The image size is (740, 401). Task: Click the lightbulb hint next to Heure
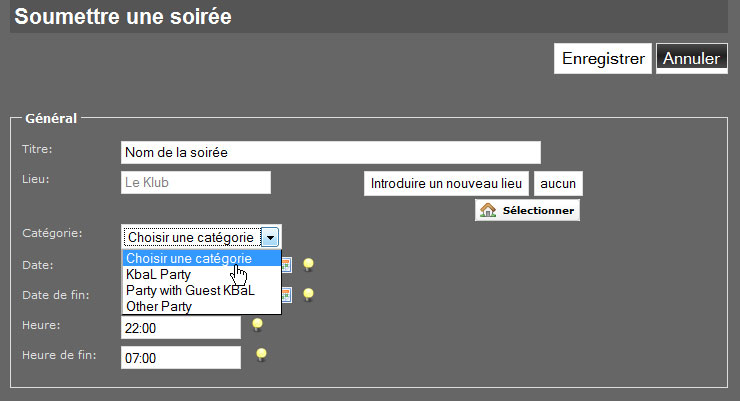(257, 325)
